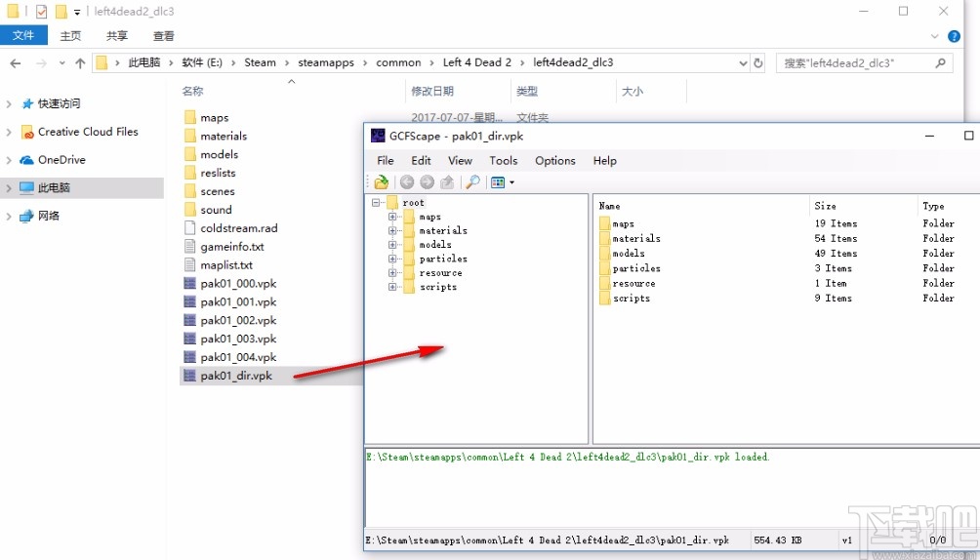Select coldstream.rad file in Explorer
Image resolution: width=980 pixels, height=560 pixels.
[x=239, y=228]
